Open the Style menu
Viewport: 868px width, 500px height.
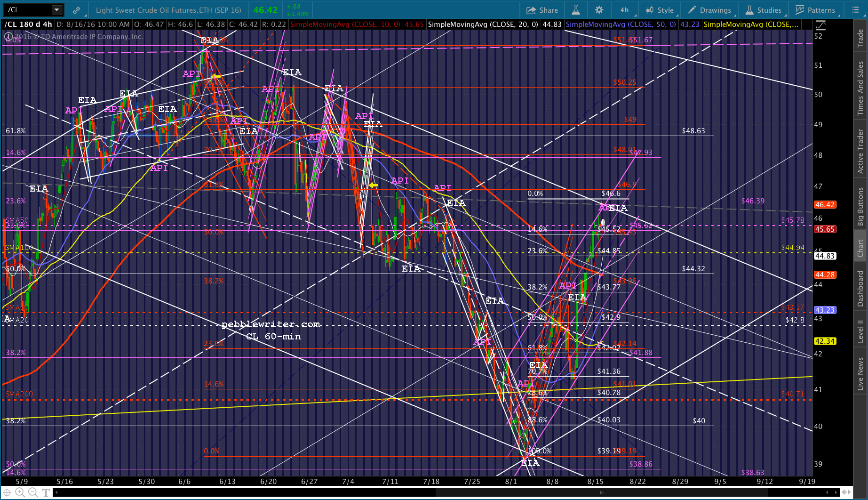[660, 10]
